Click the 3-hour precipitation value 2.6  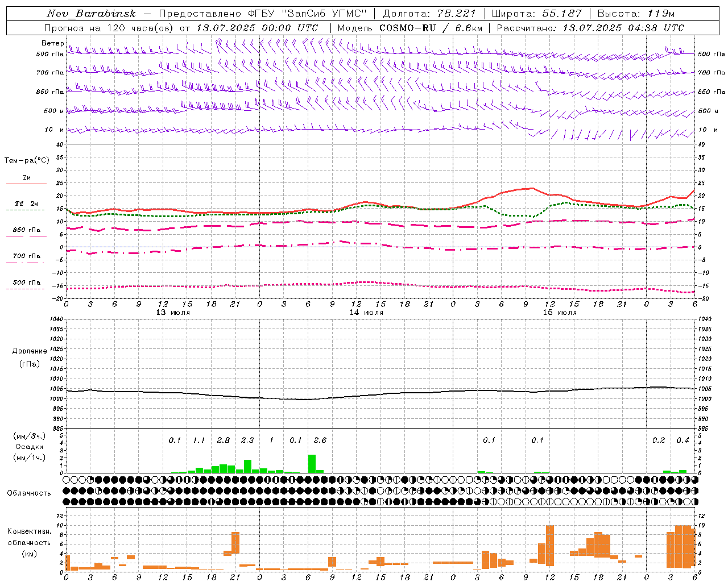320,440
